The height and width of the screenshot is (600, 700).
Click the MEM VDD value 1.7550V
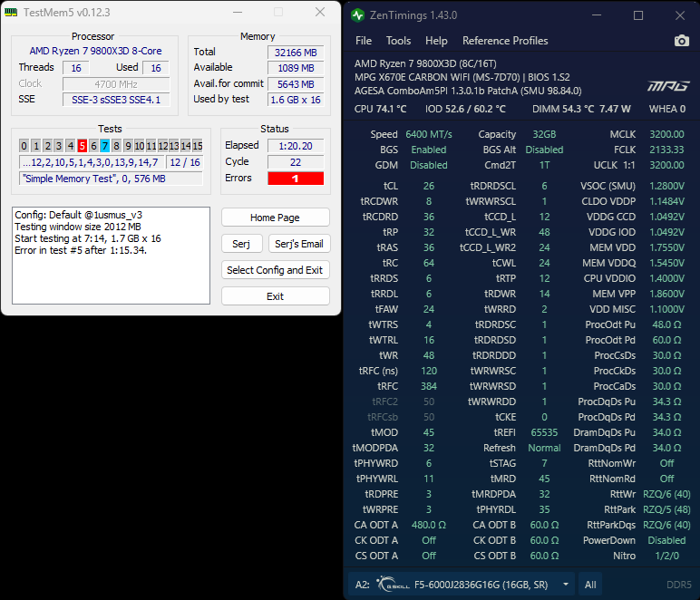click(666, 247)
